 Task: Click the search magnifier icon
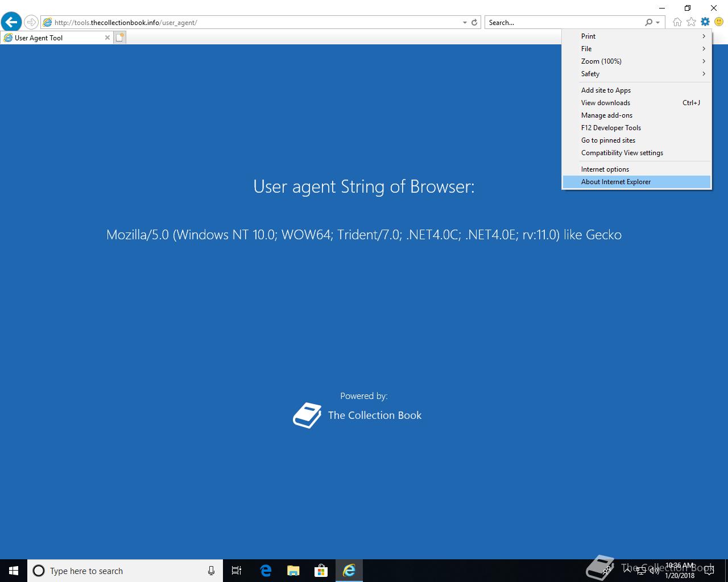pos(648,23)
